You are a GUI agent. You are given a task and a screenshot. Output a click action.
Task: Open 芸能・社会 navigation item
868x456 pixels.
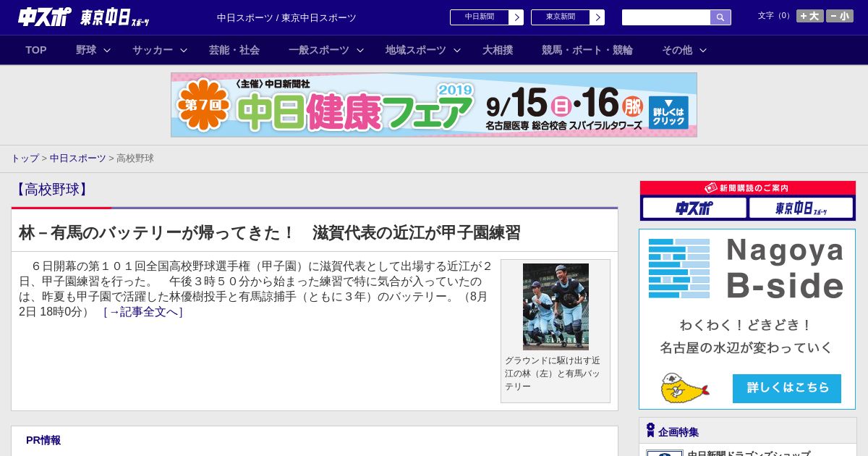coord(234,50)
